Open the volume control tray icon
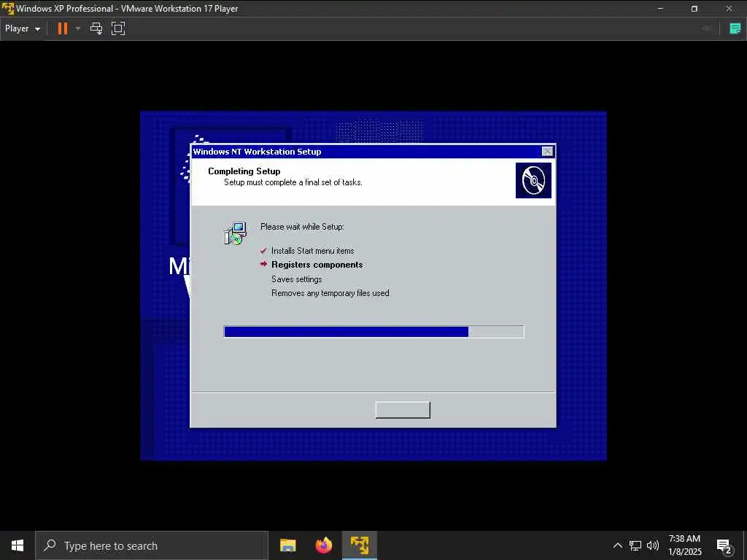This screenshot has height=560, width=747. (x=653, y=545)
